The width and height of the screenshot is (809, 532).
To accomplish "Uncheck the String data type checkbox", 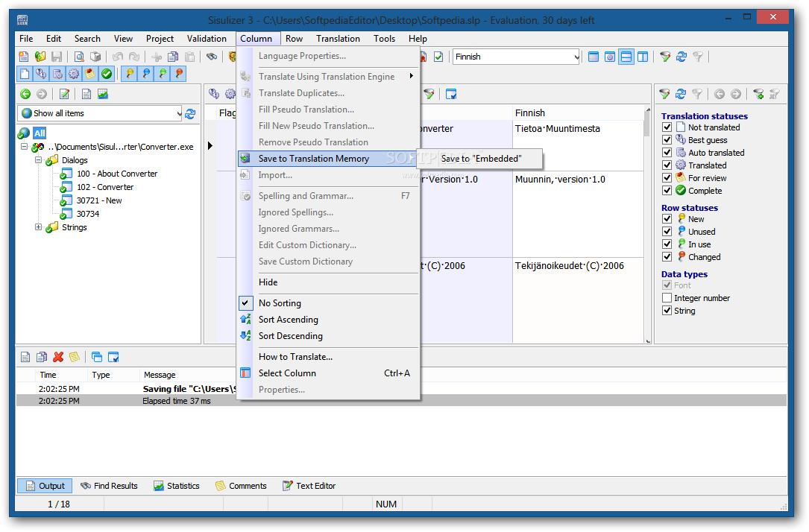I will click(x=667, y=311).
